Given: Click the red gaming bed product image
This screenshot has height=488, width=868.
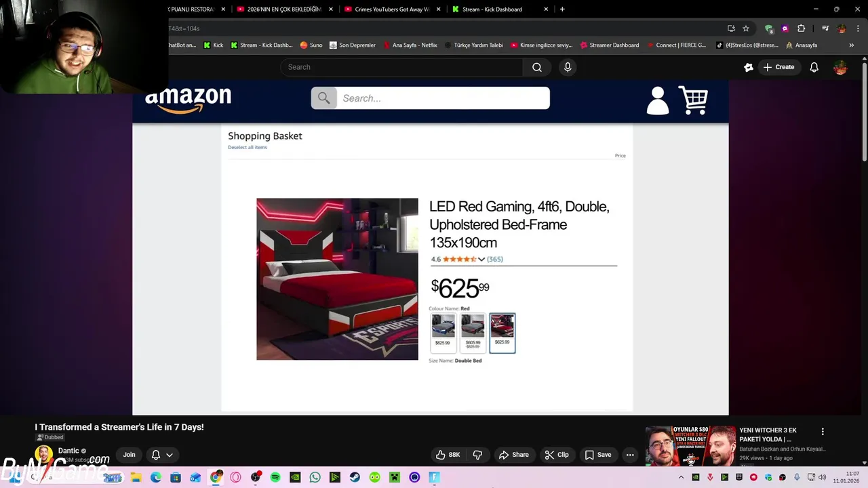Looking at the screenshot, I should tap(337, 279).
